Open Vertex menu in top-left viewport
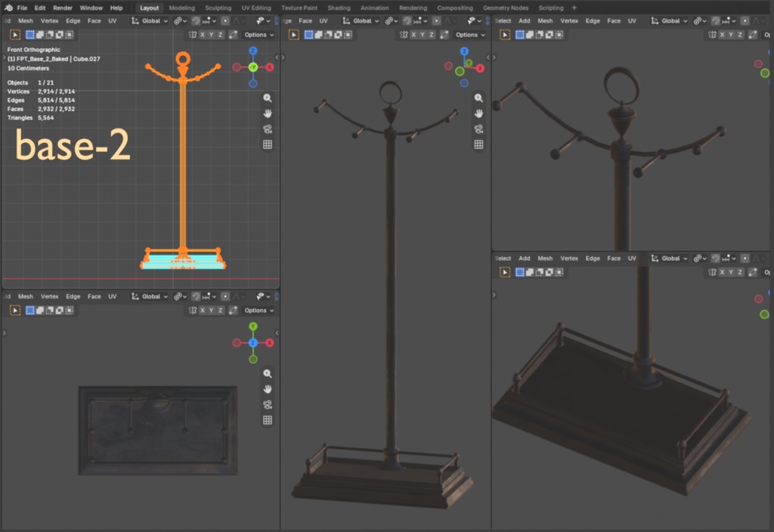 [49, 20]
